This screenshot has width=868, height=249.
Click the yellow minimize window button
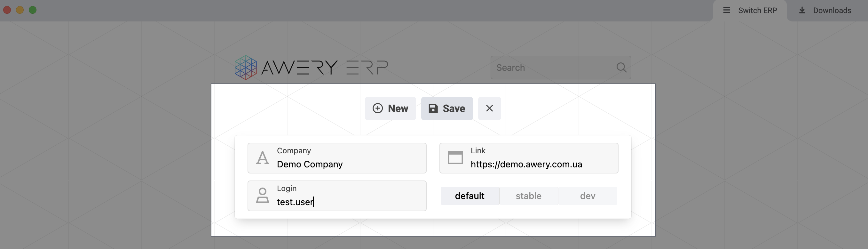[x=20, y=10]
